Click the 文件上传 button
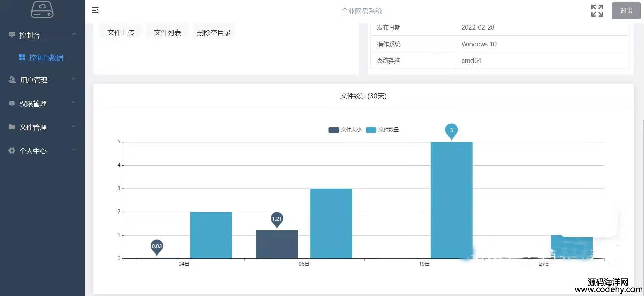The width and height of the screenshot is (644, 296). point(121,33)
